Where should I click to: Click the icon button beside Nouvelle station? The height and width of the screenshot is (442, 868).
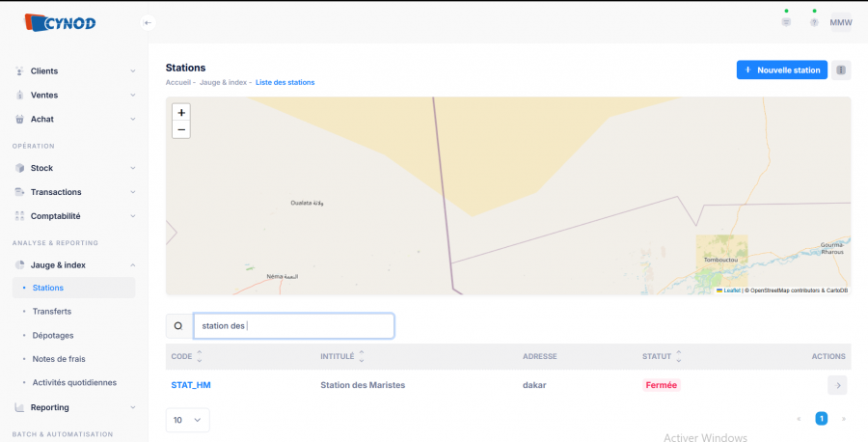(842, 69)
